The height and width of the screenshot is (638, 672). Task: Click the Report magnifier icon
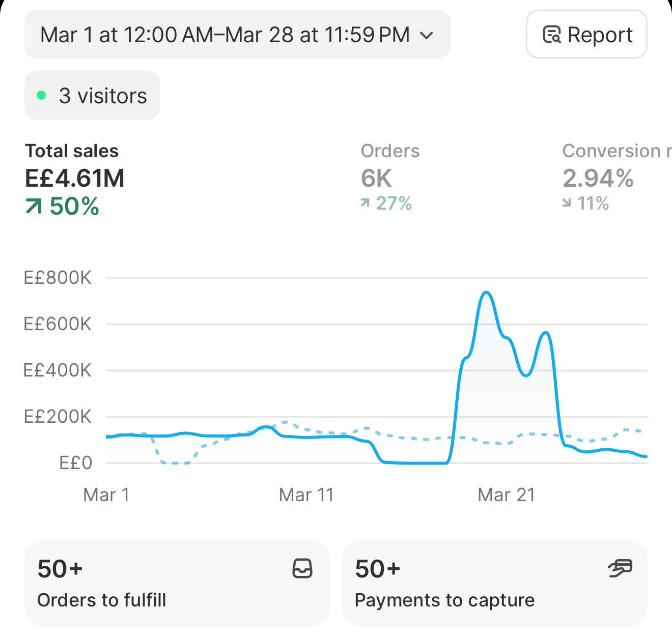(x=552, y=35)
